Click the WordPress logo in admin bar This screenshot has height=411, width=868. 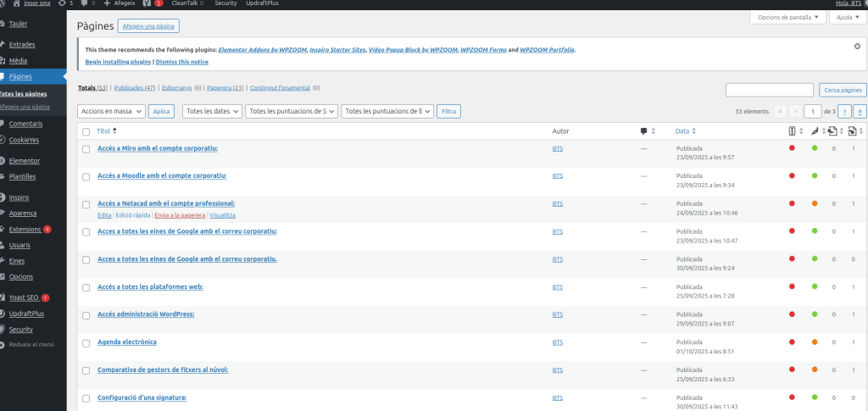pos(4,3)
